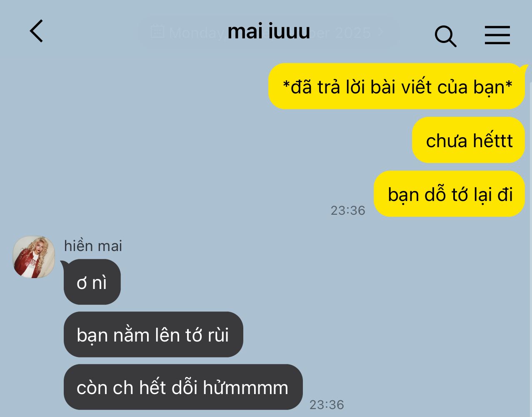Select the "bạn dỗ tớ lại đi" message
Viewport: 532px width, 417px height.
click(x=450, y=194)
